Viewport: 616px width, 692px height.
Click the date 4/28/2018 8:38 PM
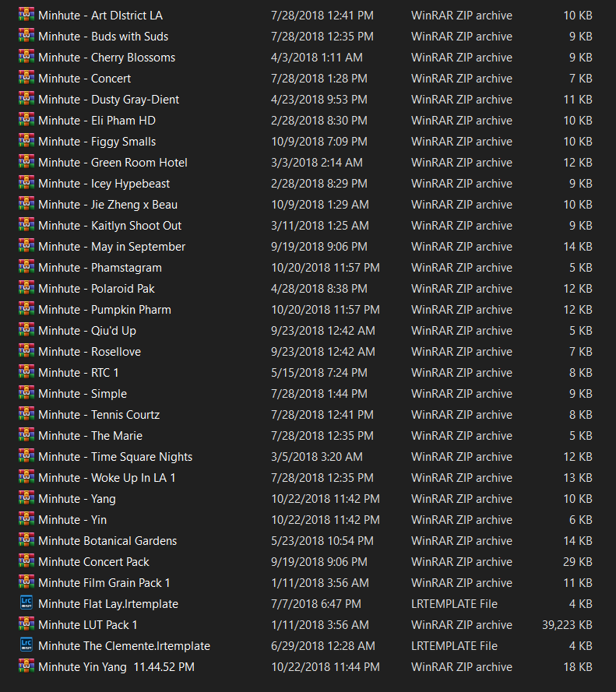(x=319, y=289)
